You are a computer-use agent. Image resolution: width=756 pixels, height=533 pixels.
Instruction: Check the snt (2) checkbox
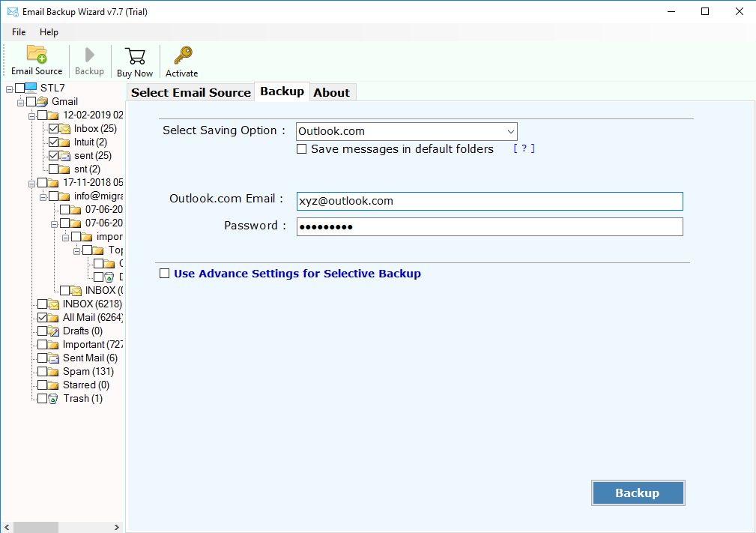click(x=53, y=169)
